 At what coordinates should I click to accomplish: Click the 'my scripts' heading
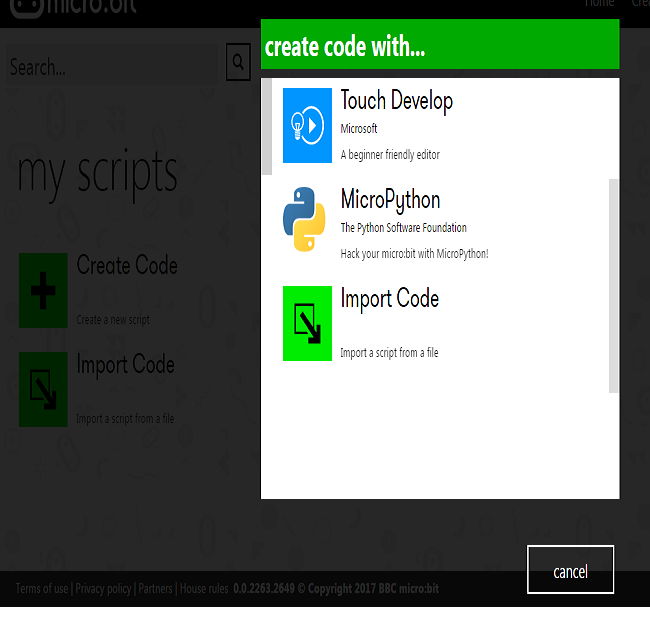point(98,174)
